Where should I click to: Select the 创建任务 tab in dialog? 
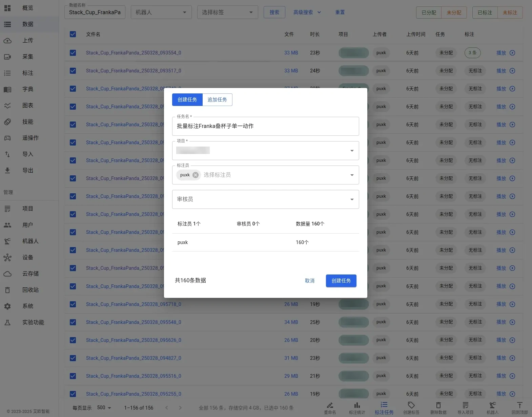point(187,100)
